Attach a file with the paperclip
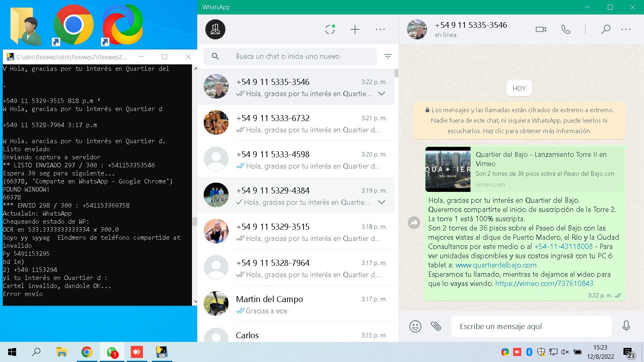Screen dimensions: 644x362 (x=436, y=326)
